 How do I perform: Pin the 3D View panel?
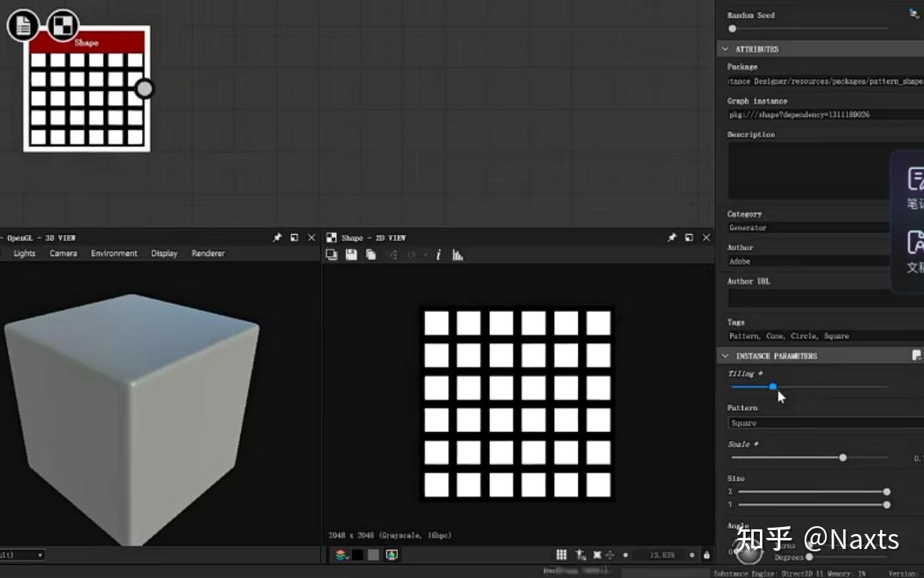click(277, 237)
